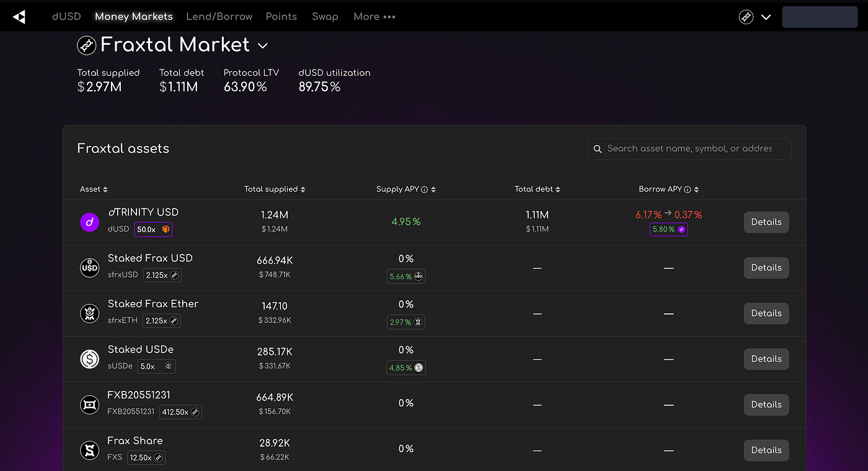Click the 2.97% sfrxETH yield badge
The width and height of the screenshot is (868, 471).
(x=406, y=322)
